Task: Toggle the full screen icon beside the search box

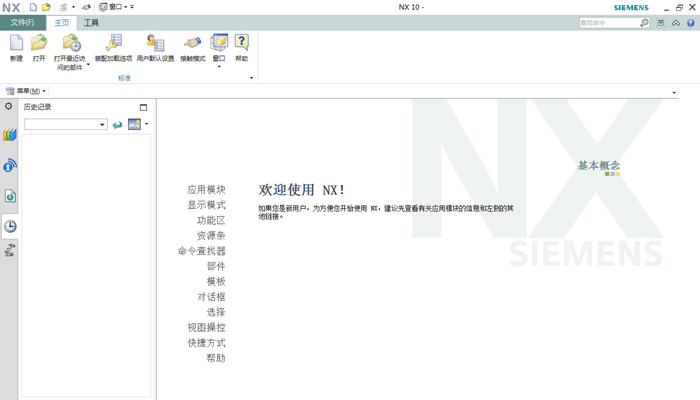Action: [x=661, y=23]
